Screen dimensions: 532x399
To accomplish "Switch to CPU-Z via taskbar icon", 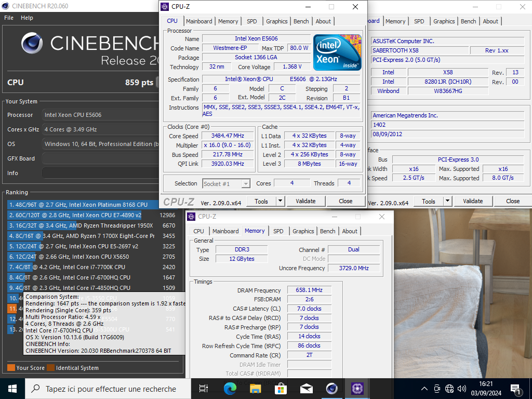I will coord(357,389).
